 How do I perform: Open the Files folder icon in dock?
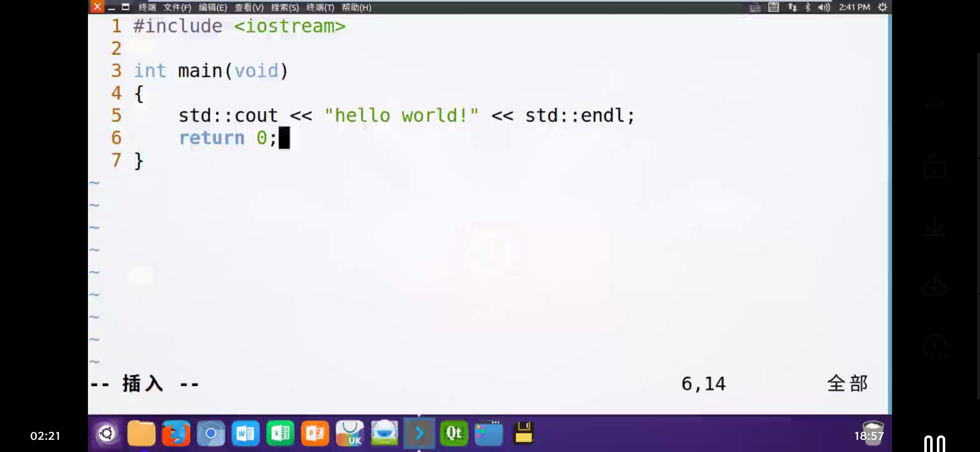(x=141, y=434)
